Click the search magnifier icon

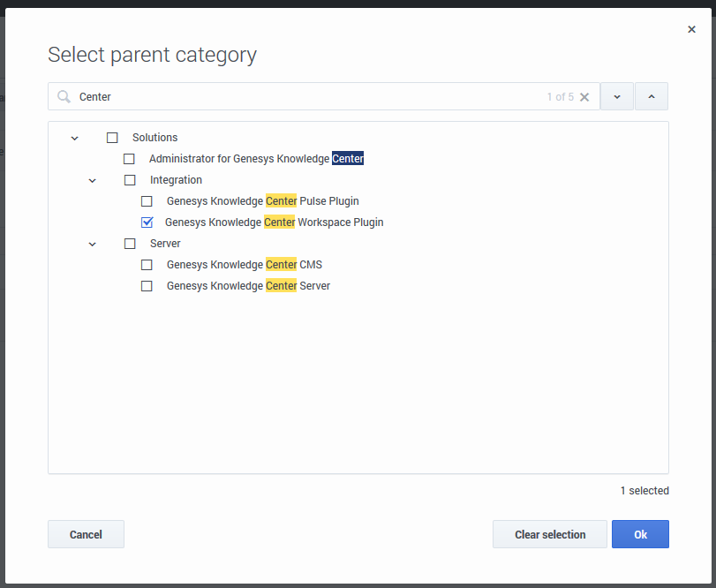pyautogui.click(x=64, y=97)
